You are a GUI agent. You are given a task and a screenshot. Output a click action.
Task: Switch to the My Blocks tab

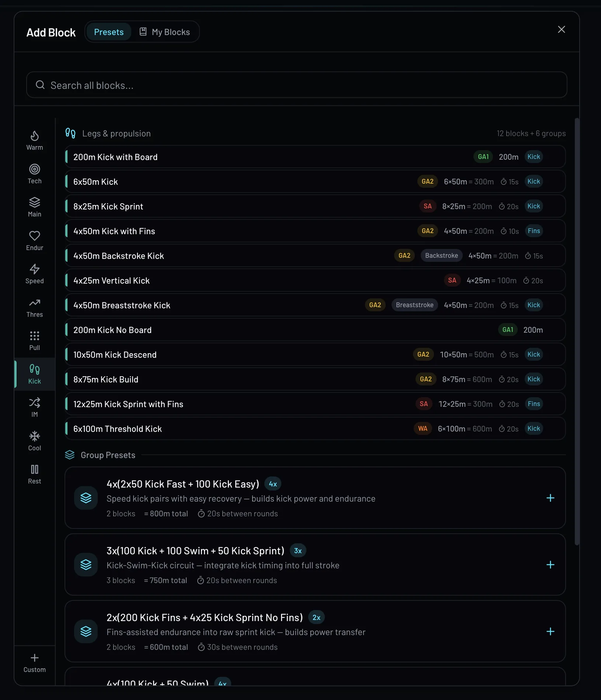[x=165, y=32]
